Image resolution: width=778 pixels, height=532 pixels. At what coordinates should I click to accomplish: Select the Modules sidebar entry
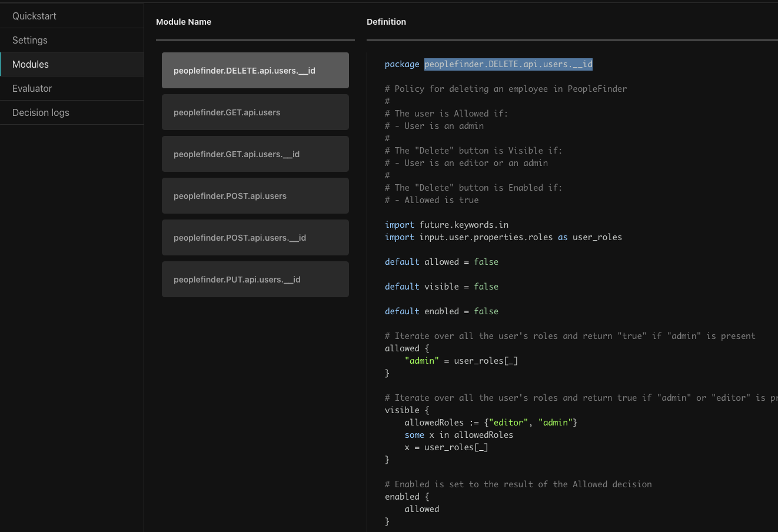click(30, 64)
